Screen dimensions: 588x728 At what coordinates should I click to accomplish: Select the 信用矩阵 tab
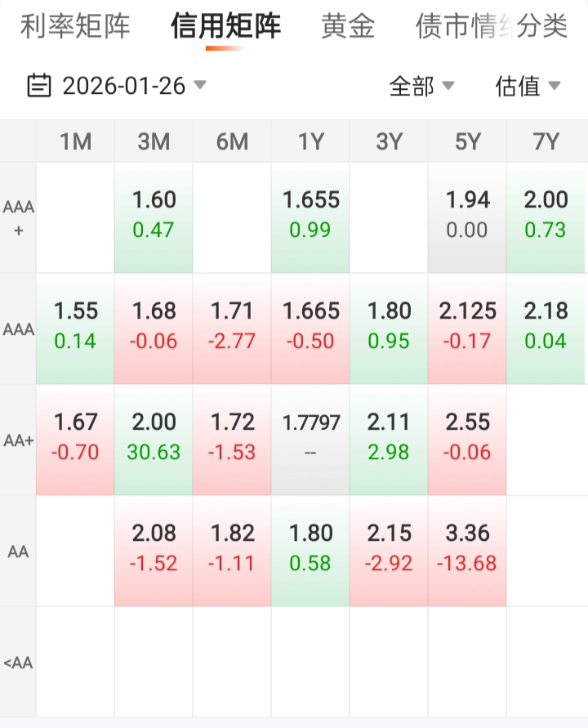click(225, 27)
